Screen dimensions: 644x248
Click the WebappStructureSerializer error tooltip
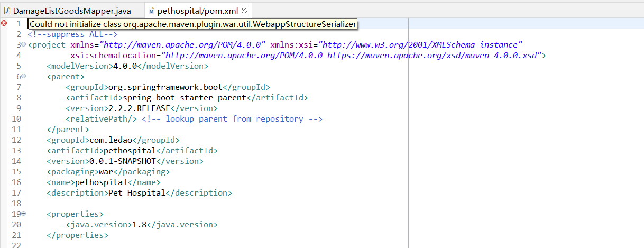(x=192, y=24)
